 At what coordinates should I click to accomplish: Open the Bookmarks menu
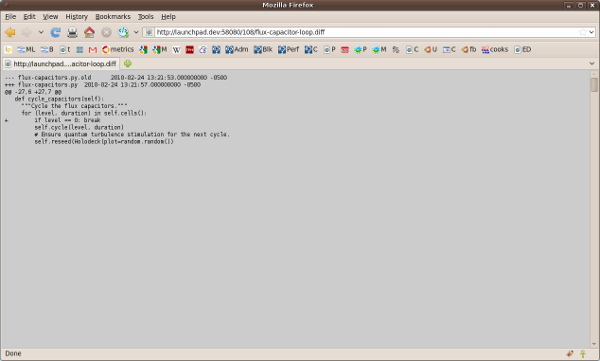(113, 16)
